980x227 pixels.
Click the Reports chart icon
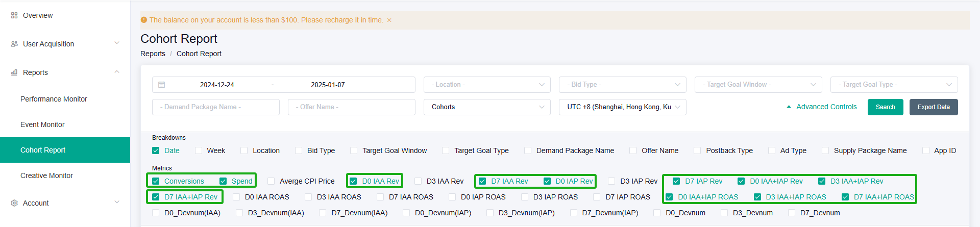click(x=14, y=72)
